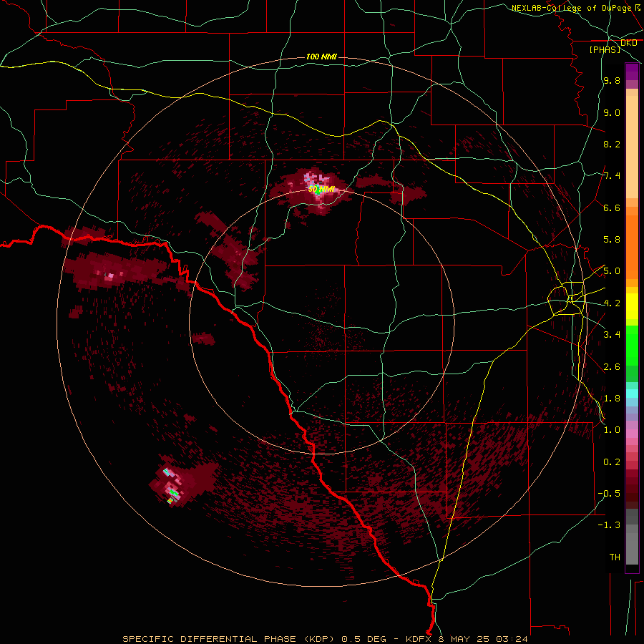Pick the bright green band of color bar
This screenshot has width=644, height=644.
coord(632,346)
